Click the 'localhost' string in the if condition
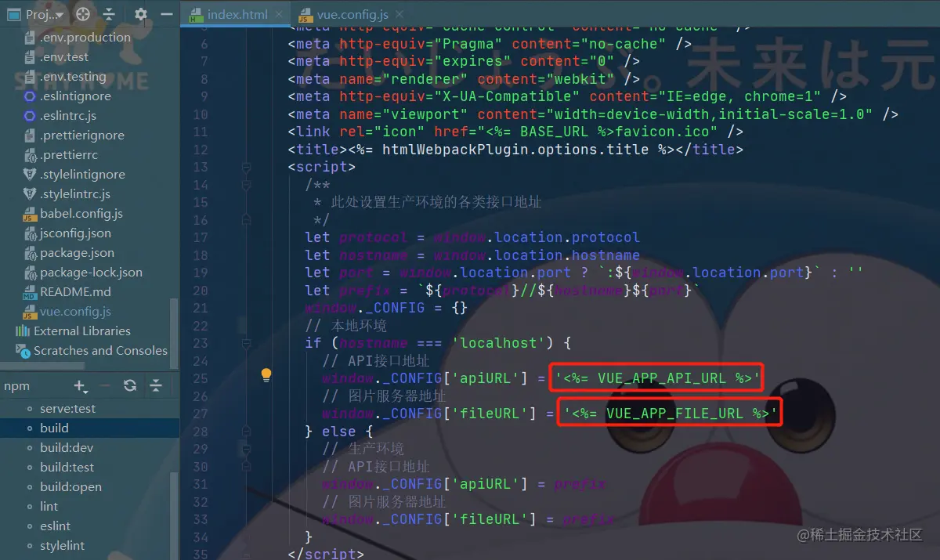 pyautogui.click(x=499, y=343)
